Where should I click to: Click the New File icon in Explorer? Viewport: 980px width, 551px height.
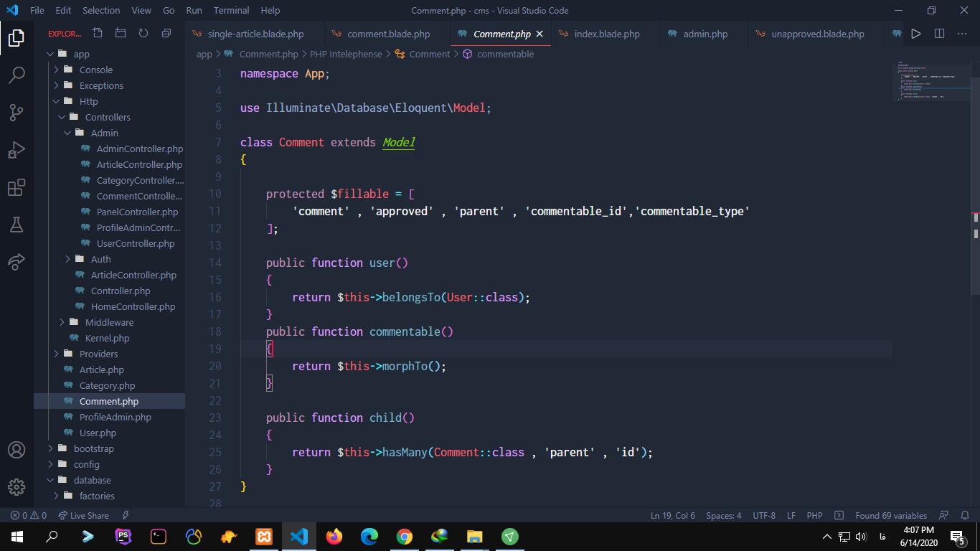tap(98, 34)
